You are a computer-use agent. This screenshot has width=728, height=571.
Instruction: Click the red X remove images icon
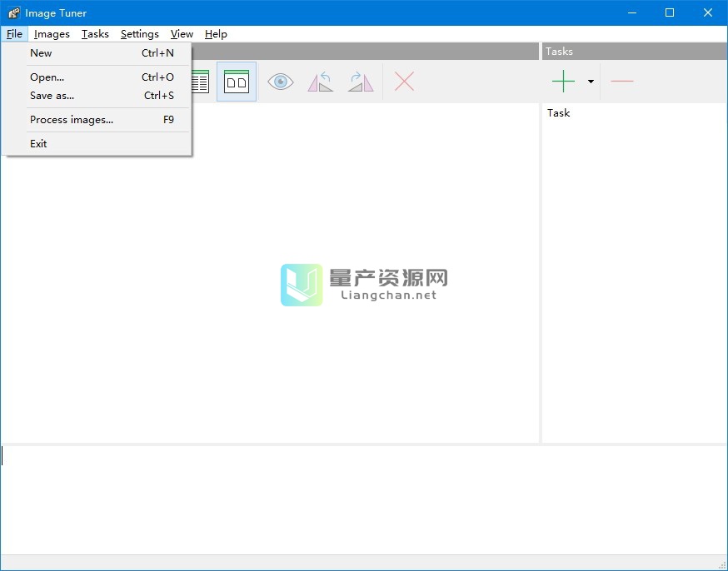404,82
